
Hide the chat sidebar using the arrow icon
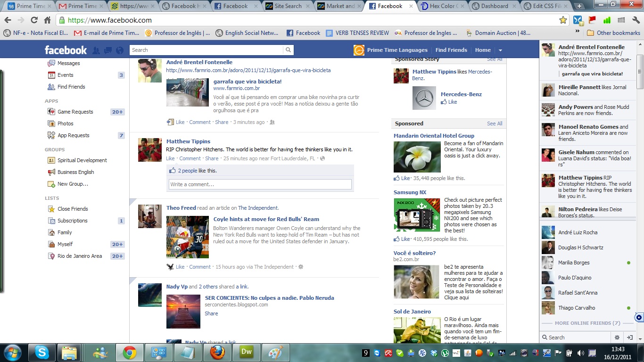(629, 337)
